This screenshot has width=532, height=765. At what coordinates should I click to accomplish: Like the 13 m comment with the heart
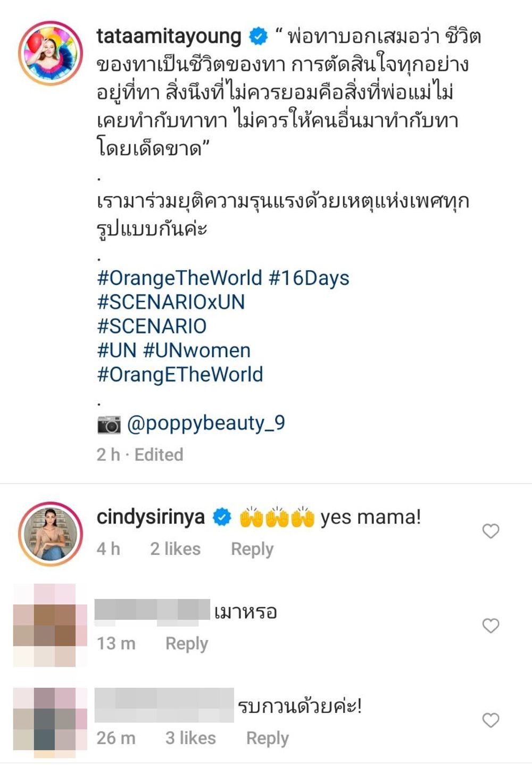point(491,626)
